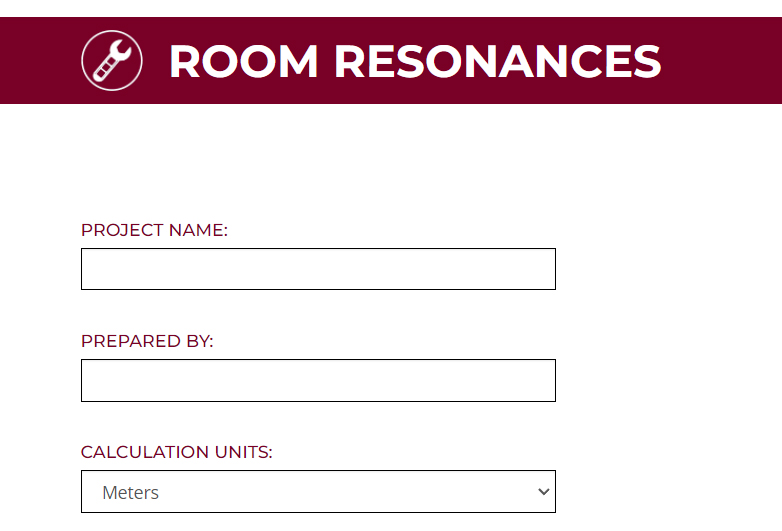Open the Calculation Units dropdown
This screenshot has height=531, width=782.
coord(318,492)
